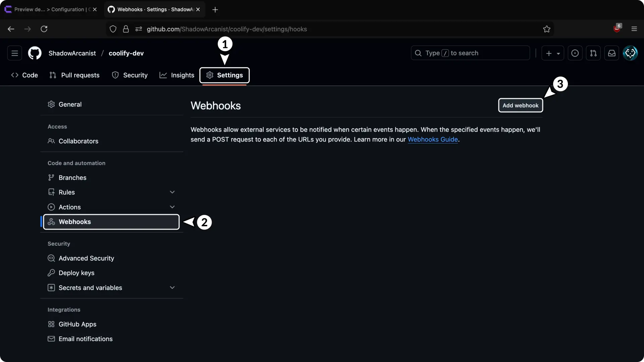Bookmark page with star icon
The width and height of the screenshot is (644, 362).
[546, 29]
